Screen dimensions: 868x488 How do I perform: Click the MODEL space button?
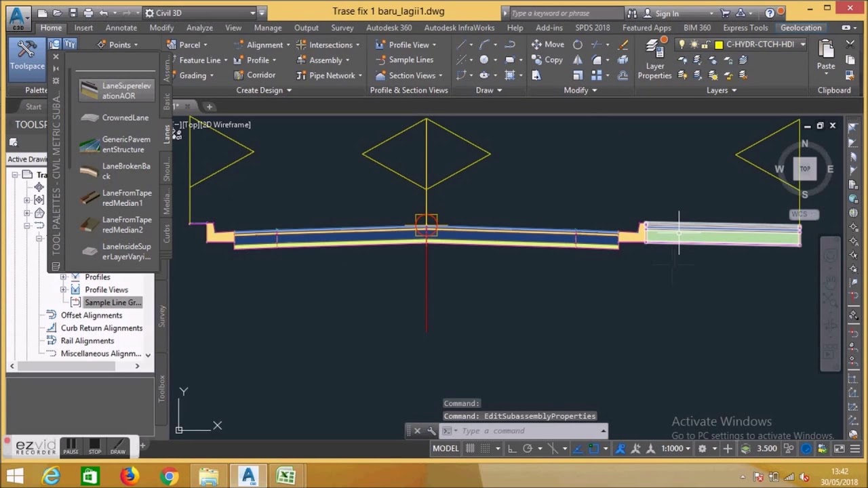[x=446, y=449]
